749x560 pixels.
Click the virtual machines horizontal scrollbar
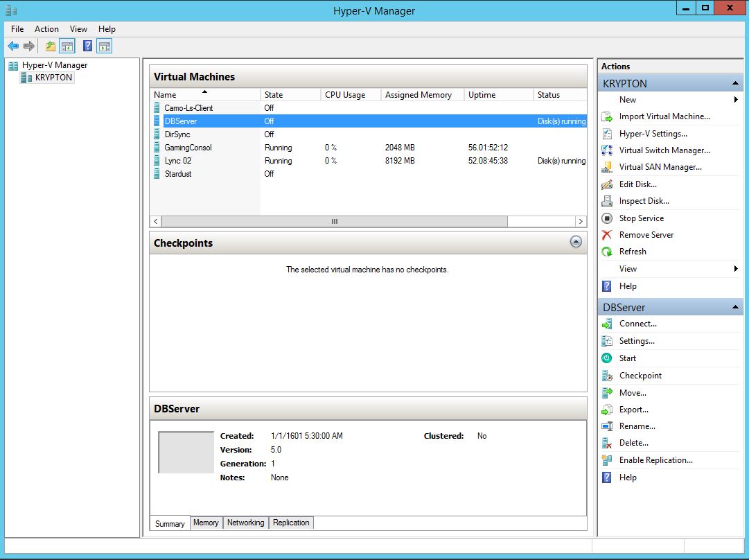(x=334, y=222)
